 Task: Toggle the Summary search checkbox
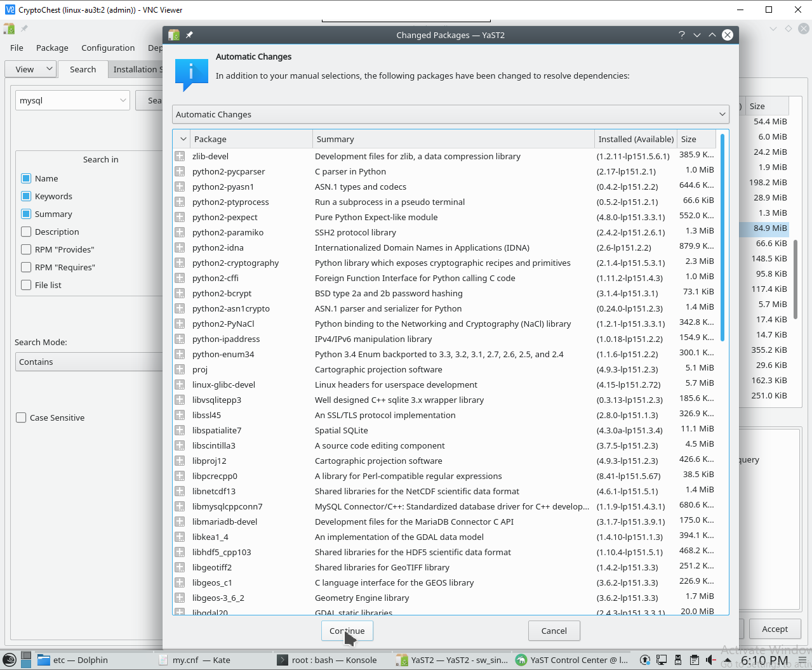pos(26,214)
